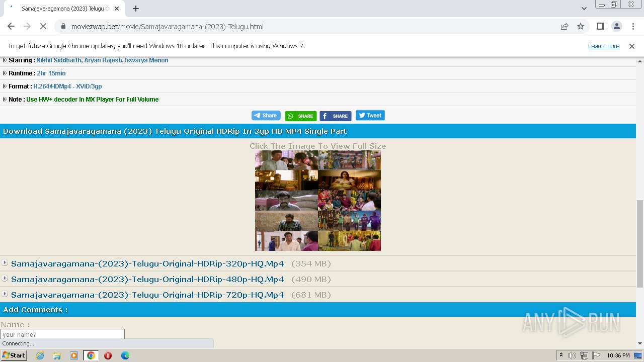This screenshot has width=644, height=362.
Task: Click the triangle bullet beside Note
Action: 5,99
